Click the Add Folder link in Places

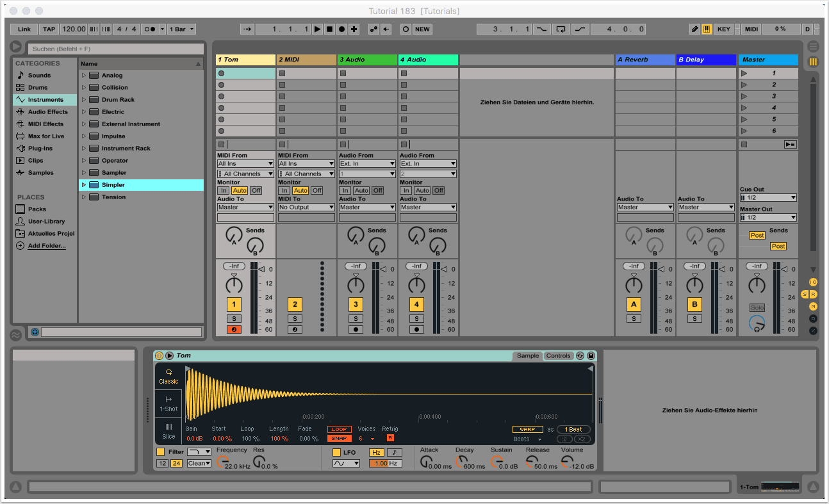point(46,246)
